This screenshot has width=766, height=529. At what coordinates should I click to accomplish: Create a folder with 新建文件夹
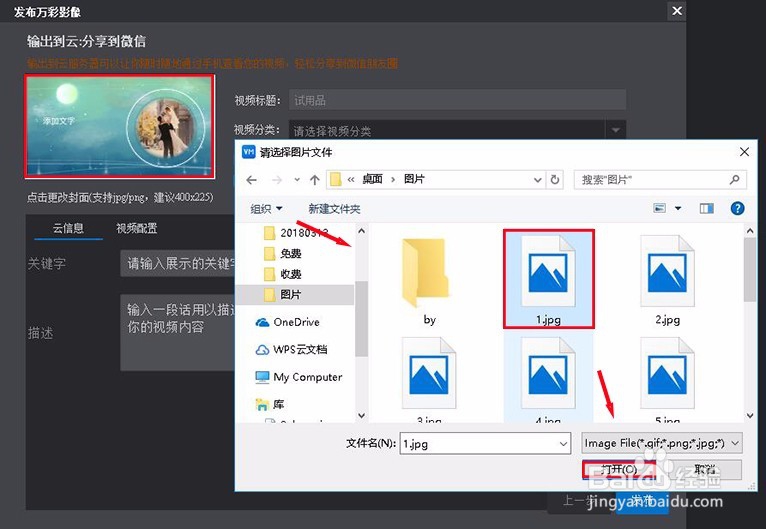pos(334,209)
